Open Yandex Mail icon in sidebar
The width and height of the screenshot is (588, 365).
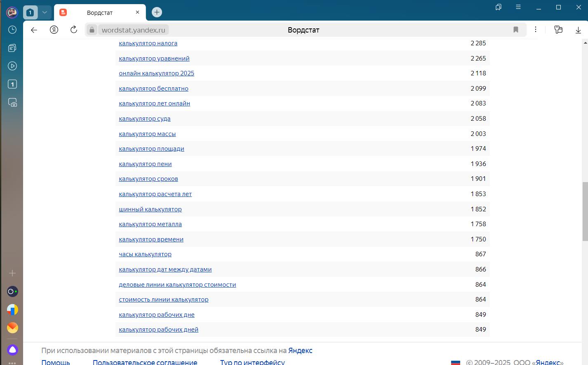(x=12, y=328)
